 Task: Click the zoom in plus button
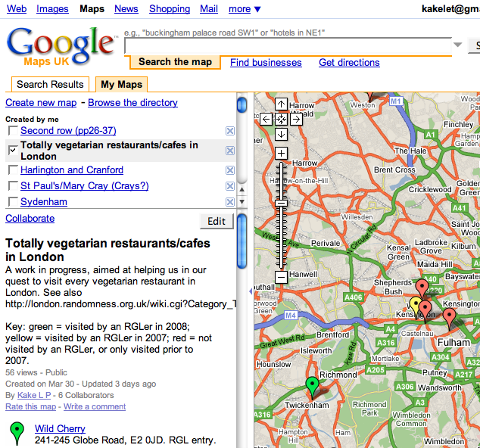pos(281,154)
